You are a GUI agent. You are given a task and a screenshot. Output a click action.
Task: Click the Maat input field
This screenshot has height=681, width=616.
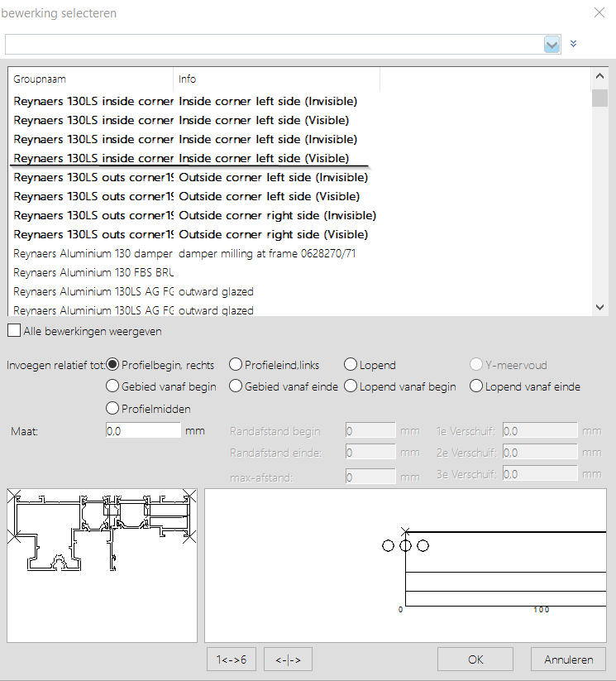click(x=143, y=430)
